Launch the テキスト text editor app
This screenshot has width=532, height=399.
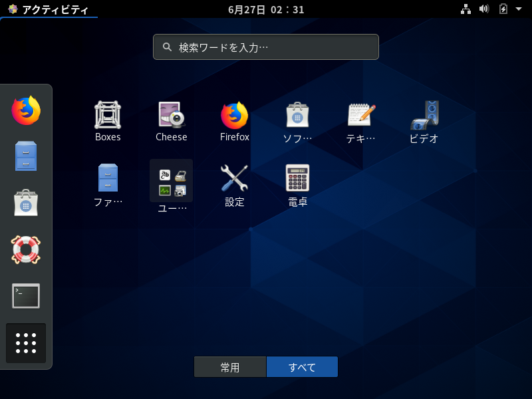[x=360, y=113]
